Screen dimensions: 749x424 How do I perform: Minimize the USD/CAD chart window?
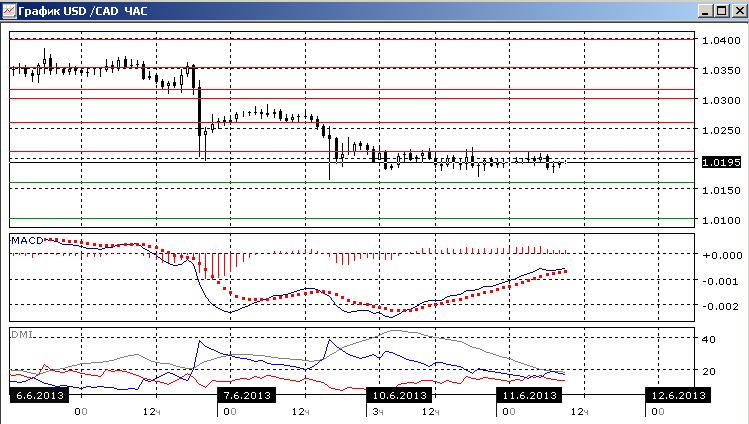(706, 11)
